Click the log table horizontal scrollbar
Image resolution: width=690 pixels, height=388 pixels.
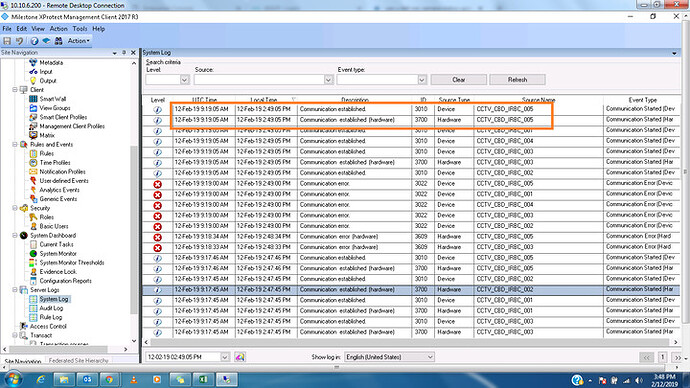[x=411, y=342]
